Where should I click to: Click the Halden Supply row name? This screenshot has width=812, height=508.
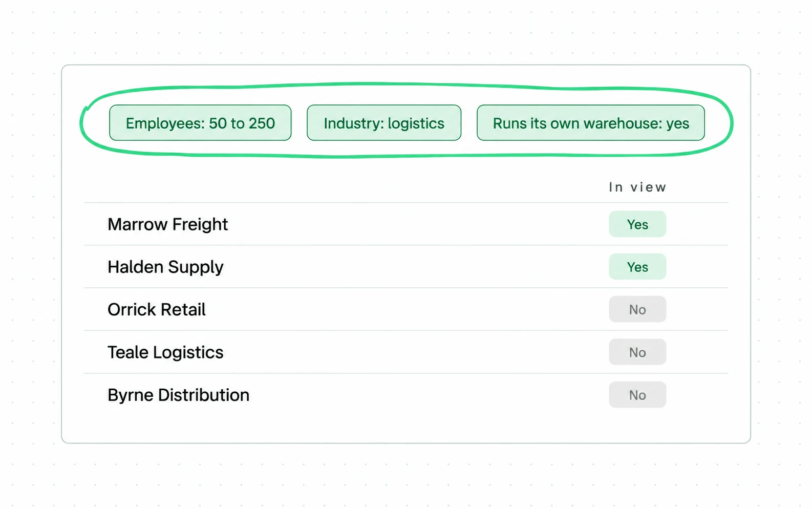[165, 267]
